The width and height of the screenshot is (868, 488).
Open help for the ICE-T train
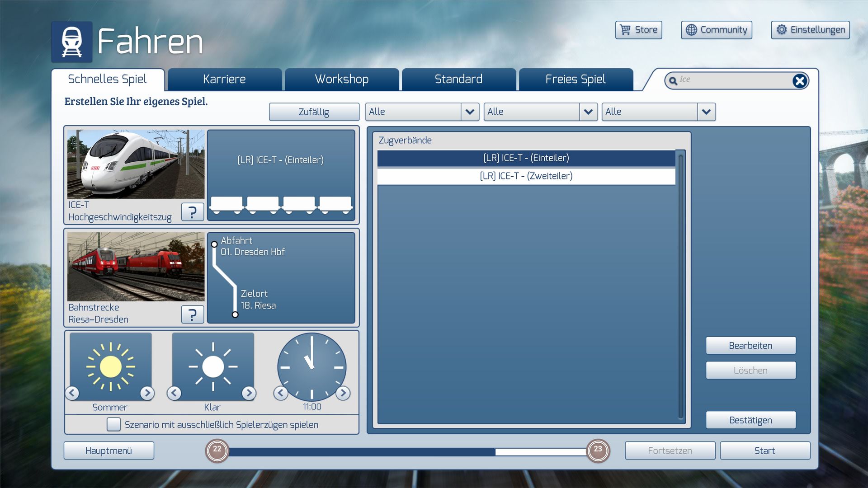193,211
